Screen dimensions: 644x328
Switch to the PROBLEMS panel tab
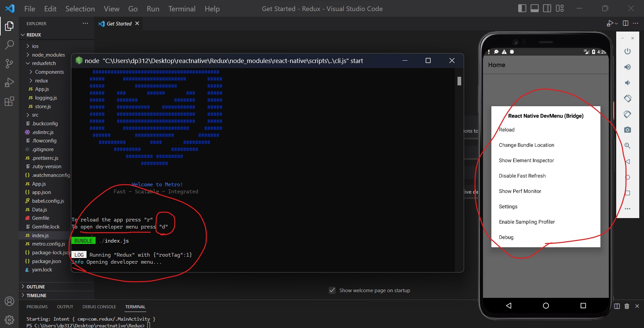click(37, 307)
